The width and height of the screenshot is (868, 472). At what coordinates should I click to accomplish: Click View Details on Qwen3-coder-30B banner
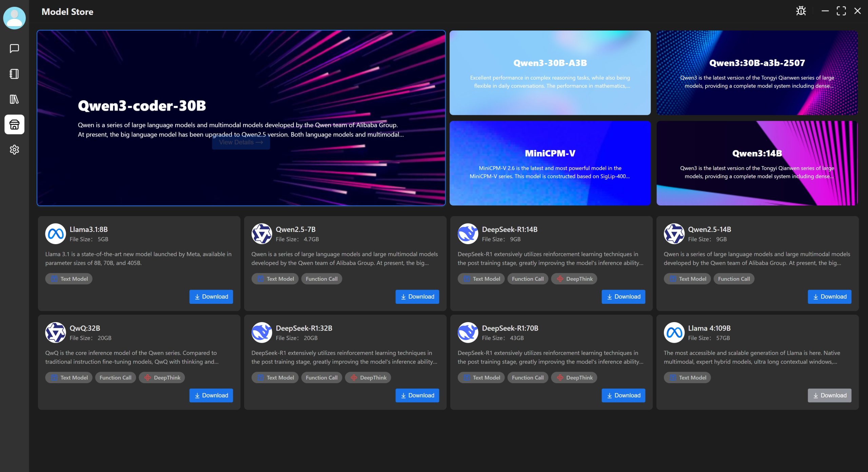241,142
